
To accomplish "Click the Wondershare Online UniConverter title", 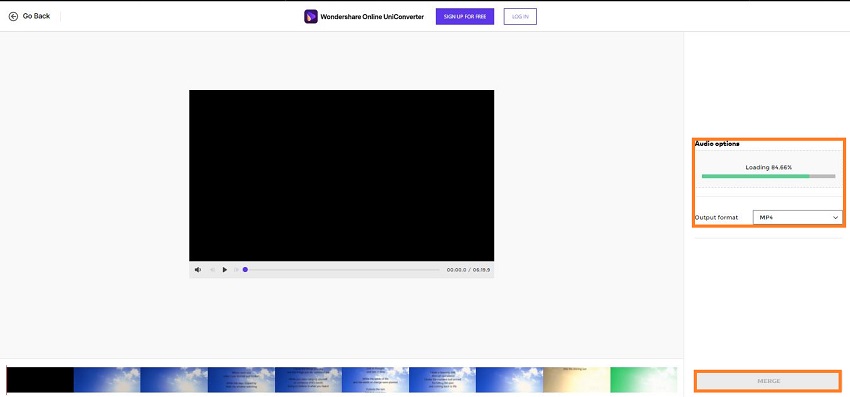I will [372, 16].
